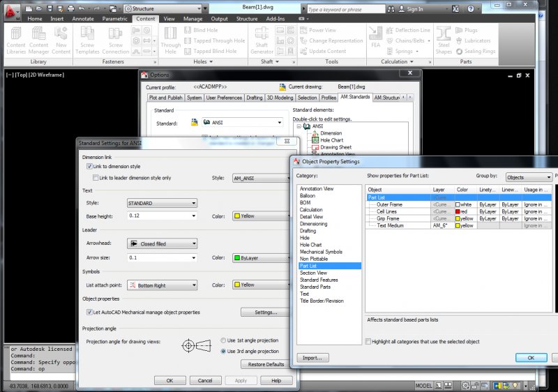This screenshot has width=558, height=392.
Task: Check Highlight all categories that use selected object
Action: [368, 342]
